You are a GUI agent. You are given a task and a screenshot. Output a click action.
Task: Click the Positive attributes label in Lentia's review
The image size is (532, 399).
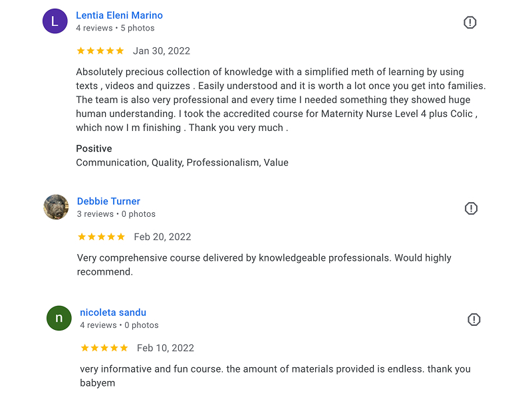94,148
